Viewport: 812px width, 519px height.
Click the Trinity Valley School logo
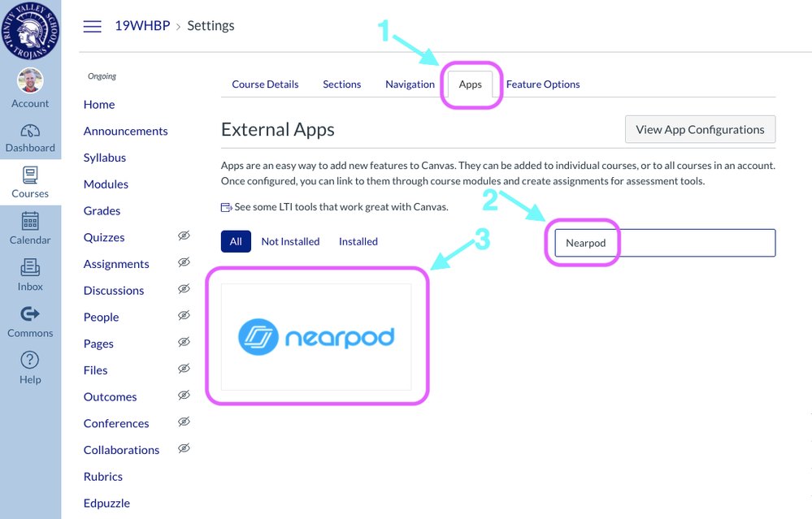[x=30, y=31]
